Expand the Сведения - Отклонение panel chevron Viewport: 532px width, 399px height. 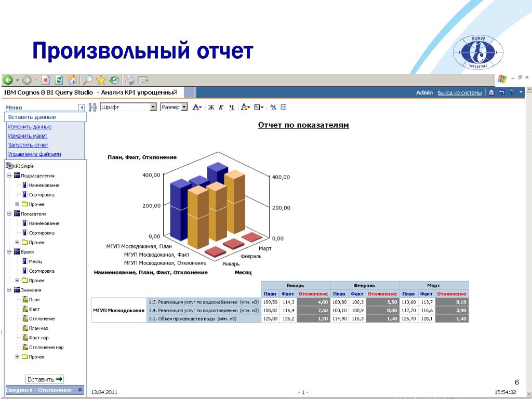80,390
